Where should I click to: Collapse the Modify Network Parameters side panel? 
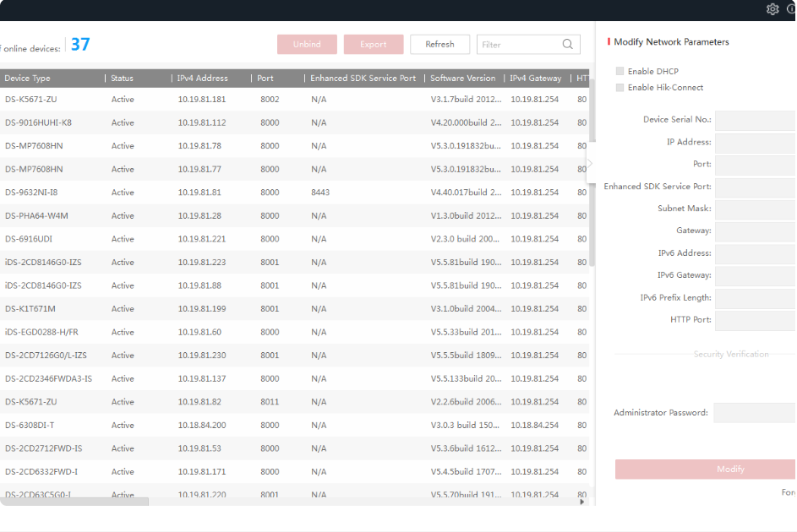pyautogui.click(x=590, y=163)
